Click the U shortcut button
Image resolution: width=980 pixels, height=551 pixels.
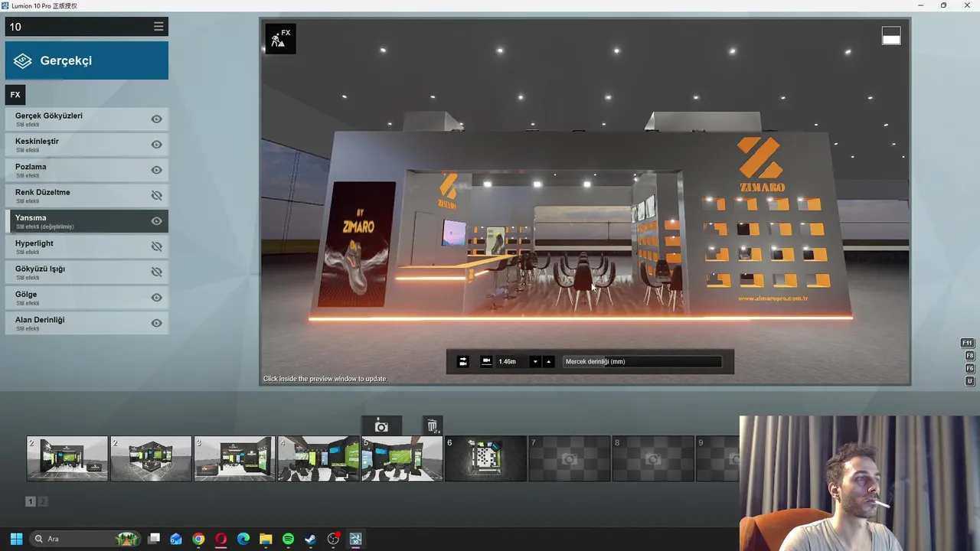click(x=969, y=381)
